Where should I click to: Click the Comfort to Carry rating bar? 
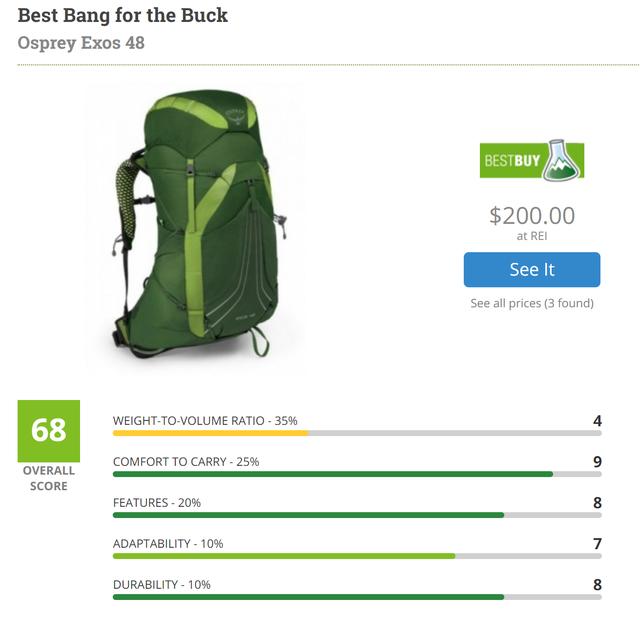tap(357, 474)
